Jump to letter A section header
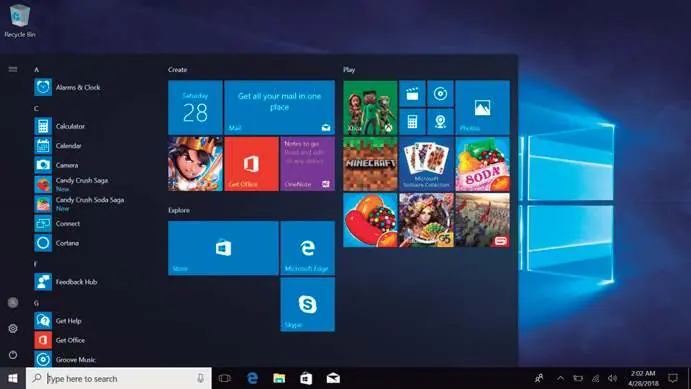This screenshot has width=691, height=389. (x=37, y=70)
